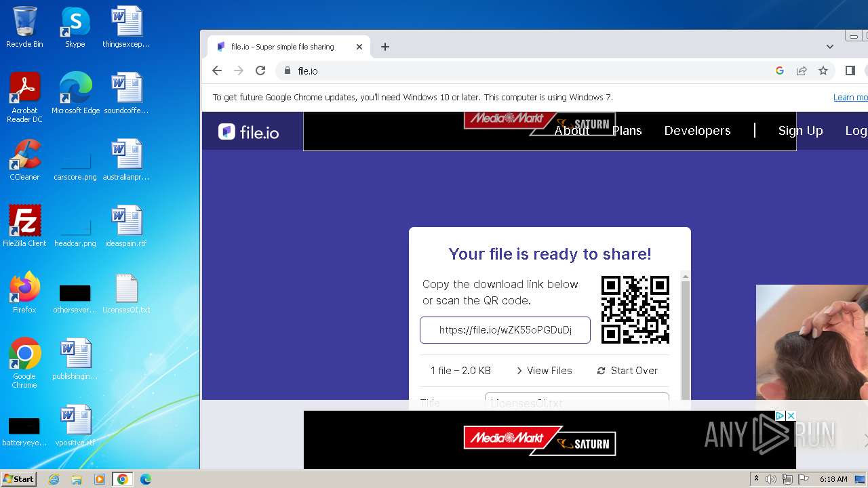
Task: Launch Skype from the desktop
Action: point(75,27)
